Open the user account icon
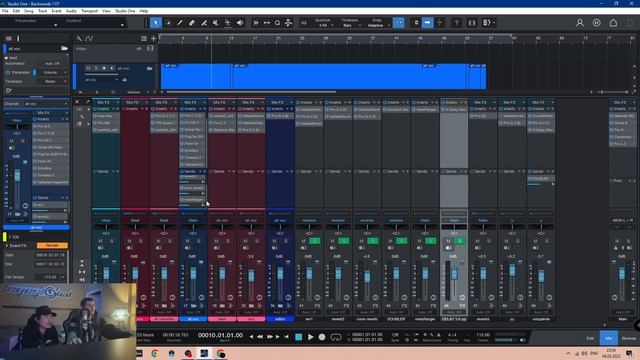Viewport: 640px width, 360px height. point(580,23)
